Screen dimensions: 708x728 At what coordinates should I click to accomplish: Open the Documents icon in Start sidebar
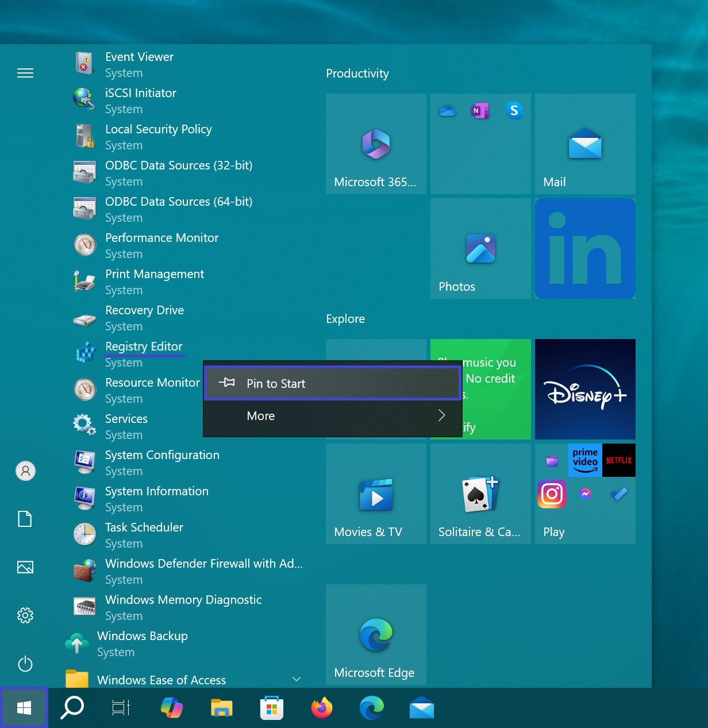pos(25,519)
